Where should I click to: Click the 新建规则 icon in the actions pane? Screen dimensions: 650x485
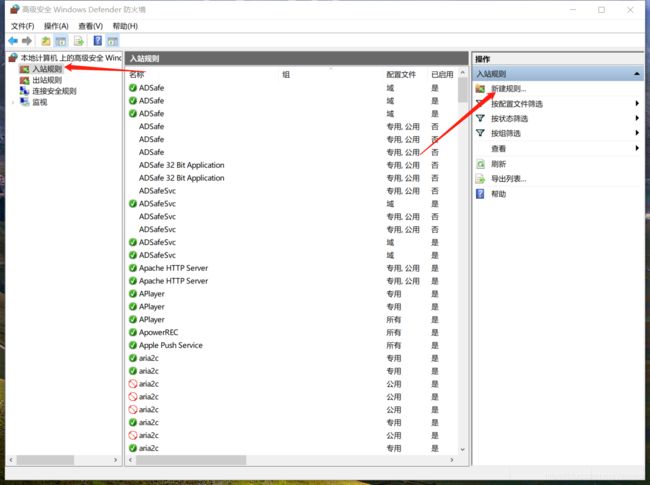(x=480, y=89)
